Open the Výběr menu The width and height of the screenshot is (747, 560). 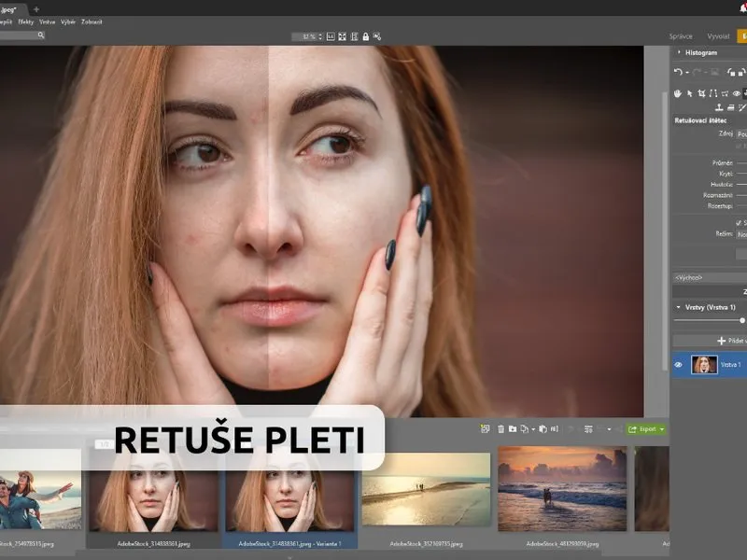click(x=68, y=21)
